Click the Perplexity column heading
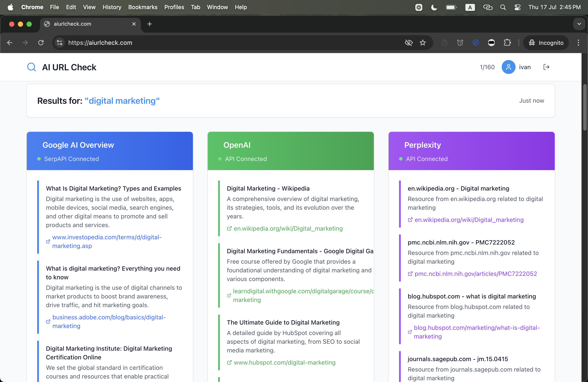 coord(423,145)
